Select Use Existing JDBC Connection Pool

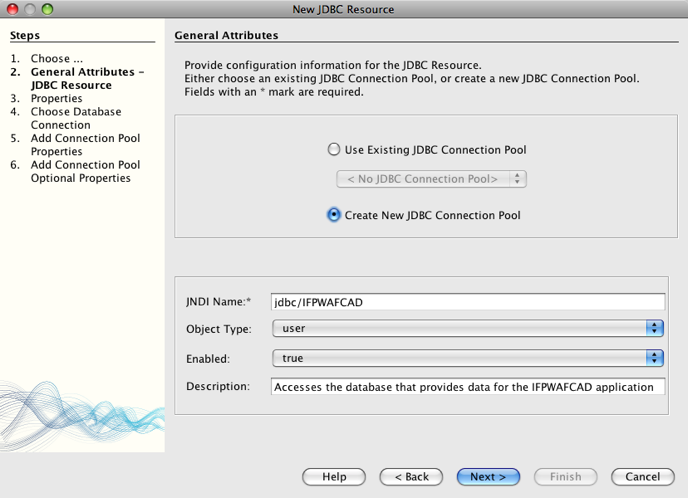tap(334, 150)
